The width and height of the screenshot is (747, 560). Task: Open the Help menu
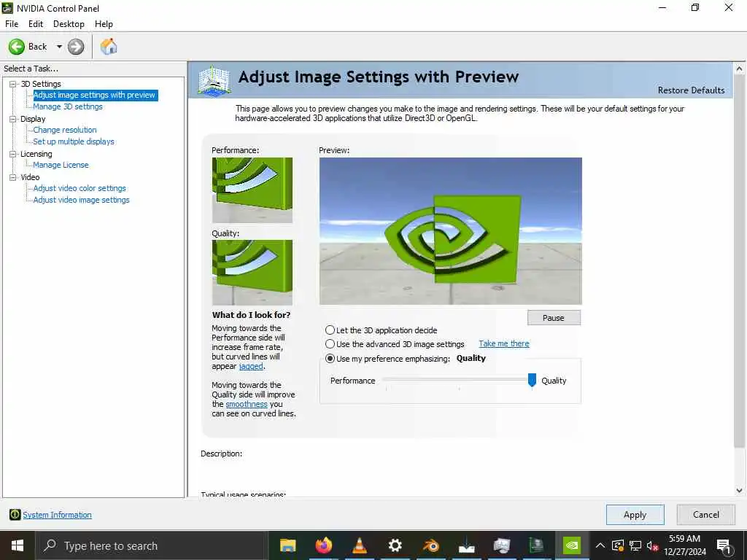coord(104,24)
